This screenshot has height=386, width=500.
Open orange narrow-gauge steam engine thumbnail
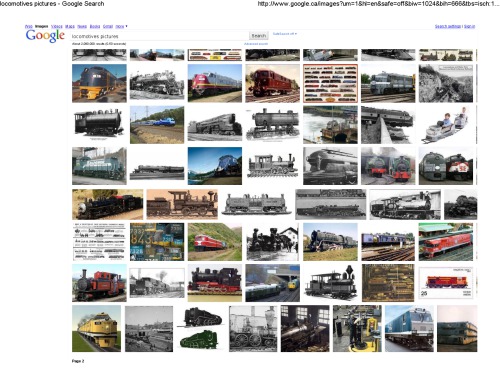99,283
